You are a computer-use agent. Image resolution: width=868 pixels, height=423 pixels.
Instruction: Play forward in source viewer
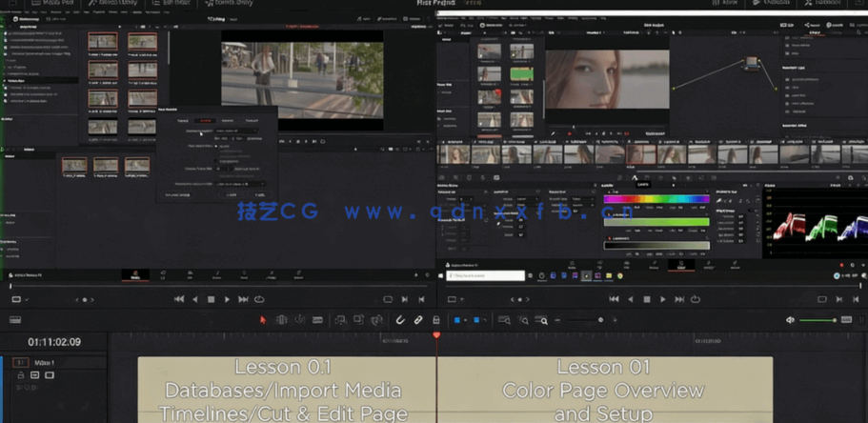[x=227, y=299]
